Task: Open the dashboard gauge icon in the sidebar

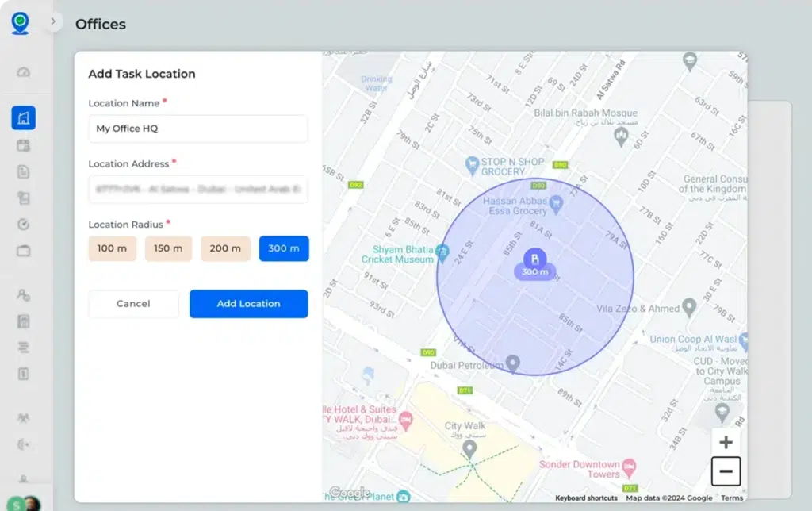Action: pos(23,73)
